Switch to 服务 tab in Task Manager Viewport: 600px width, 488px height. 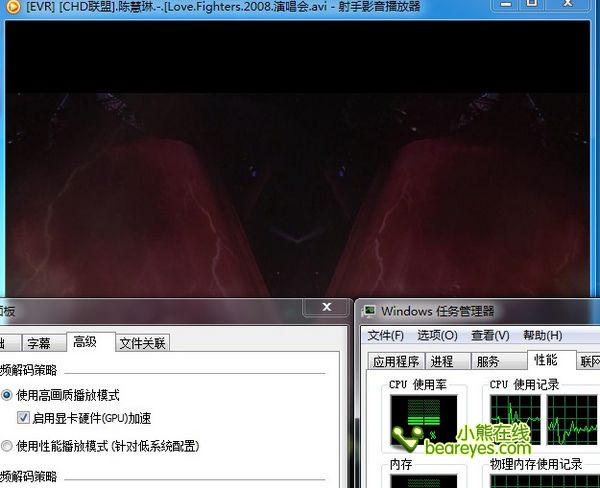499,361
